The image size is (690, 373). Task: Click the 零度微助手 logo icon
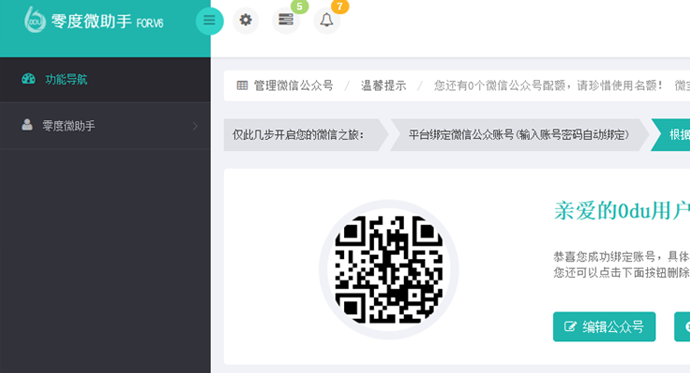(x=34, y=20)
